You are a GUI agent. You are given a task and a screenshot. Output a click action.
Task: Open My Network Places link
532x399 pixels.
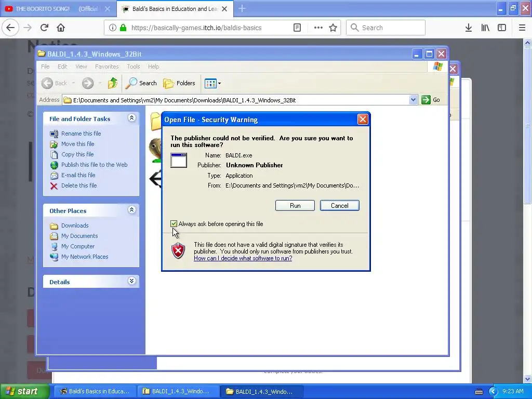pyautogui.click(x=85, y=257)
